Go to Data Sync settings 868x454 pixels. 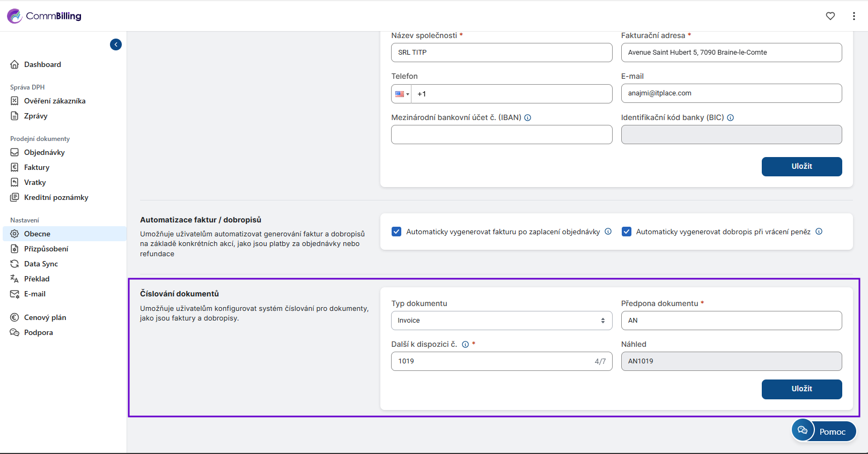coord(41,264)
